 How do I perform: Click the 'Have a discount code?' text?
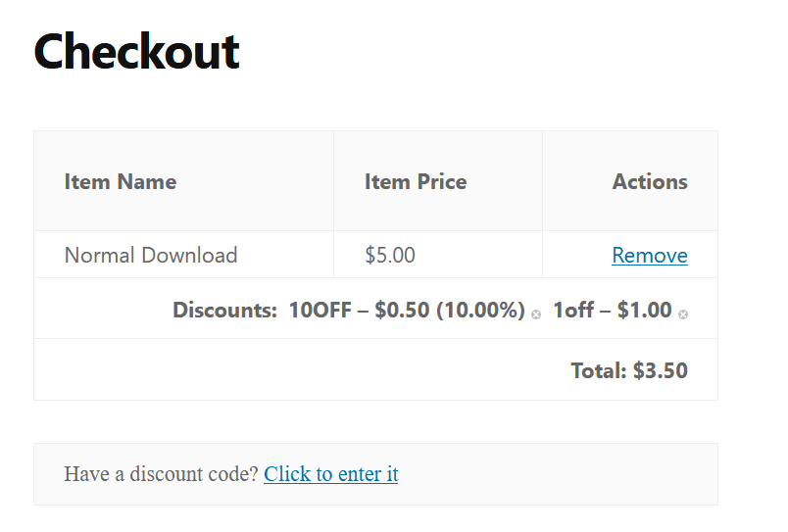click(161, 474)
